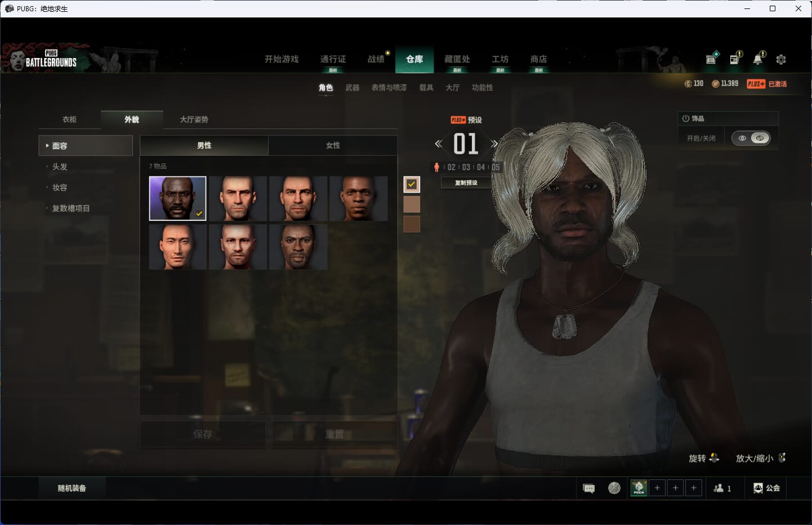Image resolution: width=812 pixels, height=525 pixels.
Task: Select the middle brown skin tone swatch
Action: pyautogui.click(x=412, y=204)
